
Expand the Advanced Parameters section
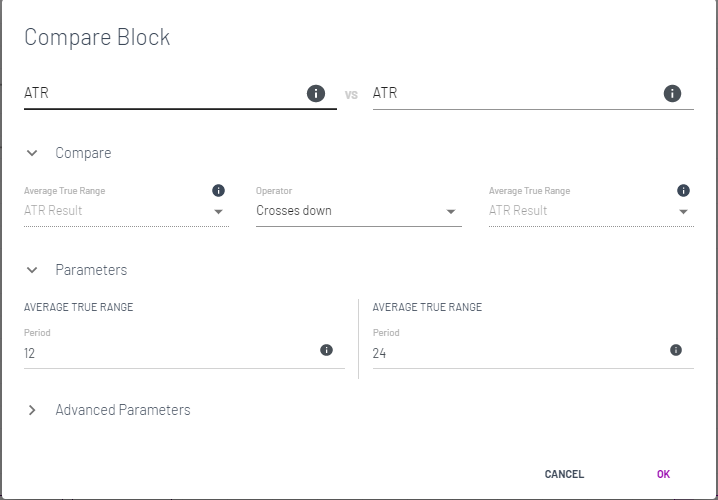click(32, 410)
